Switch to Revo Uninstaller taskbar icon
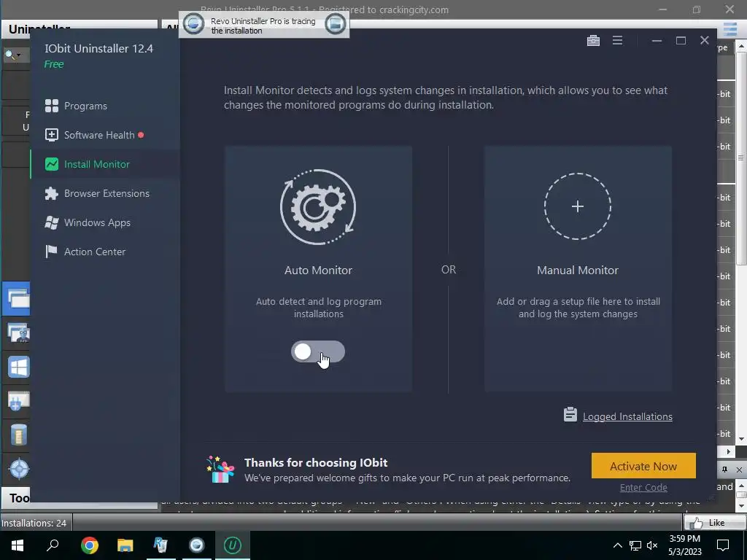This screenshot has width=747, height=560. (160, 545)
